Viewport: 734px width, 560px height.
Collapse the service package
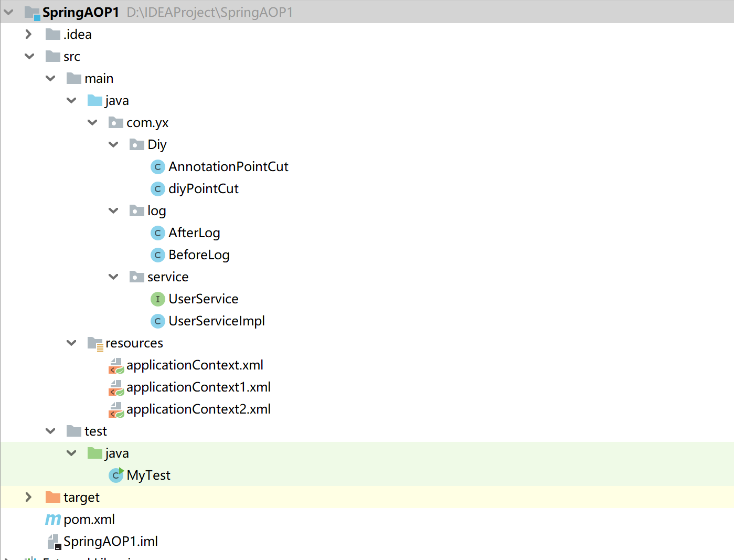113,277
